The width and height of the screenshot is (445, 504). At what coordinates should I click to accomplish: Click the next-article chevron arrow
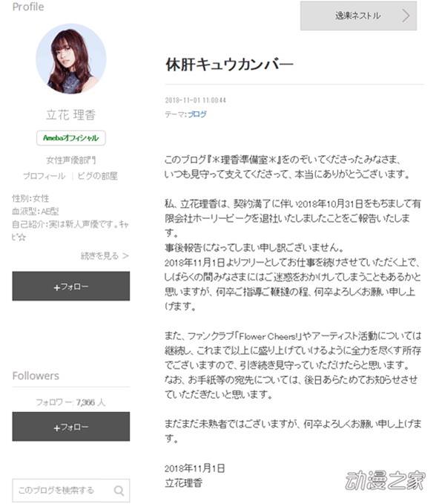(406, 16)
